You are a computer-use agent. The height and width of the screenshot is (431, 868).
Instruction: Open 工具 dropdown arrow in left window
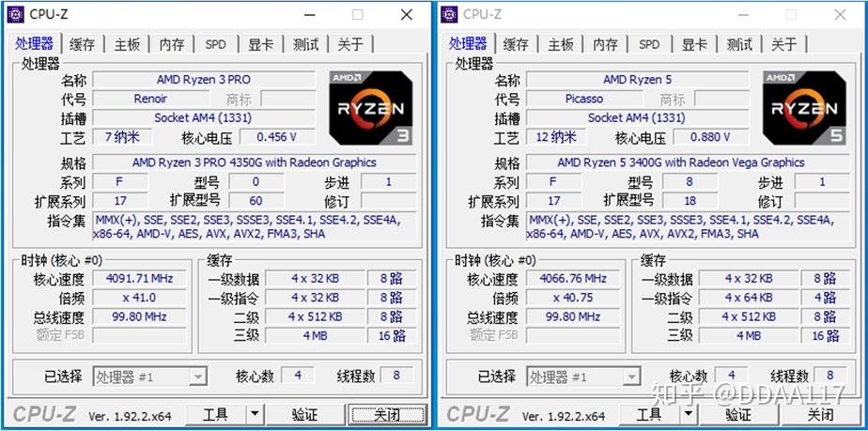(254, 414)
